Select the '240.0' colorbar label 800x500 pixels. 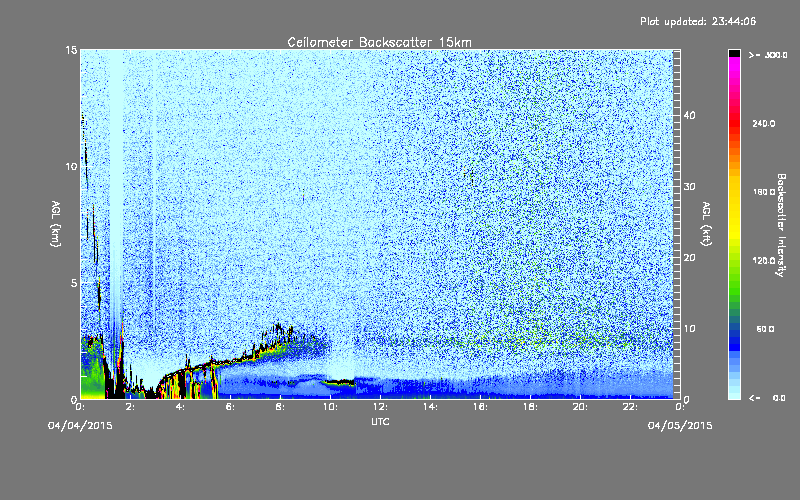[764, 123]
